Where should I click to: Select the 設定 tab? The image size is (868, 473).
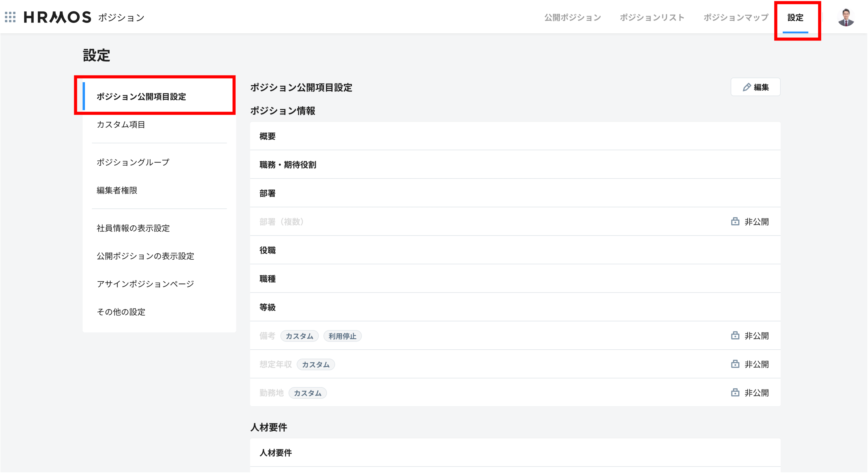pos(795,17)
